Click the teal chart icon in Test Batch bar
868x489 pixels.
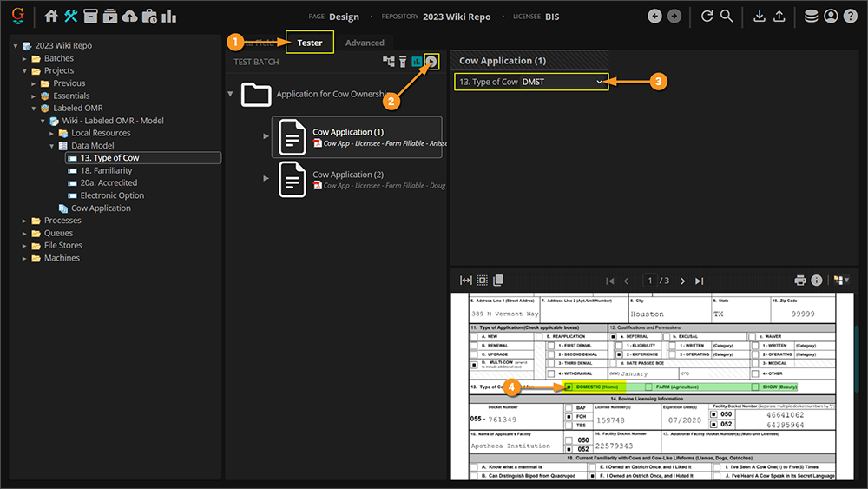417,62
